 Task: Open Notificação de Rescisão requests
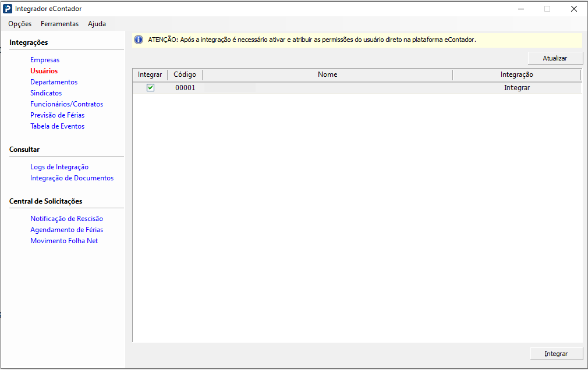pos(66,219)
